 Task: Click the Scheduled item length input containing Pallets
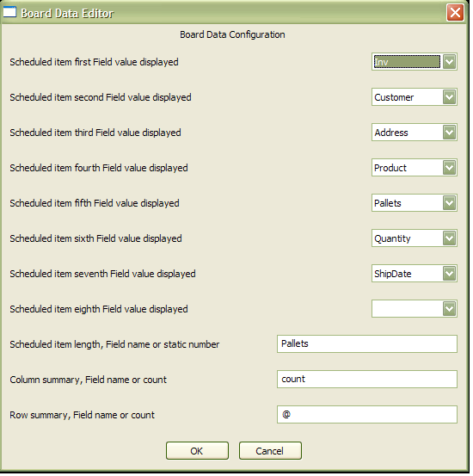[x=367, y=344]
